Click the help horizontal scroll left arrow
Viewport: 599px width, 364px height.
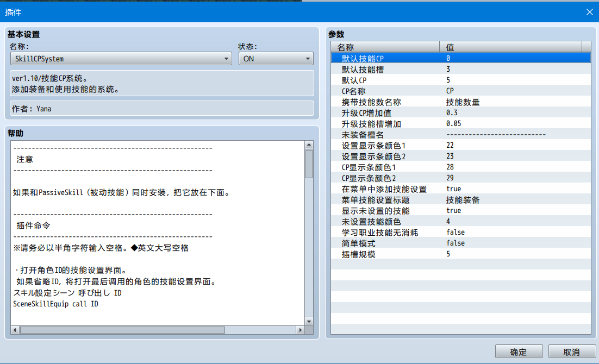click(x=15, y=330)
